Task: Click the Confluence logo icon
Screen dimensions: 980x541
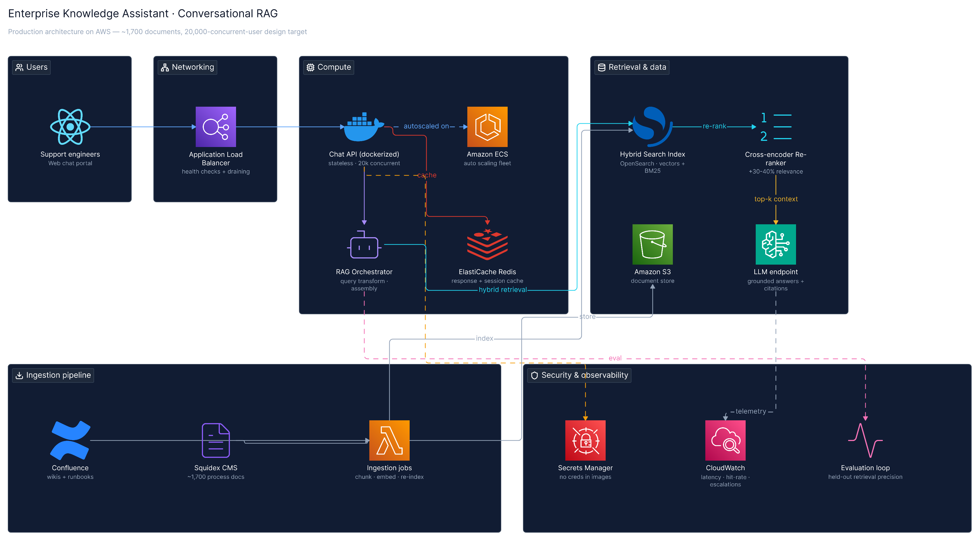Action: [70, 440]
